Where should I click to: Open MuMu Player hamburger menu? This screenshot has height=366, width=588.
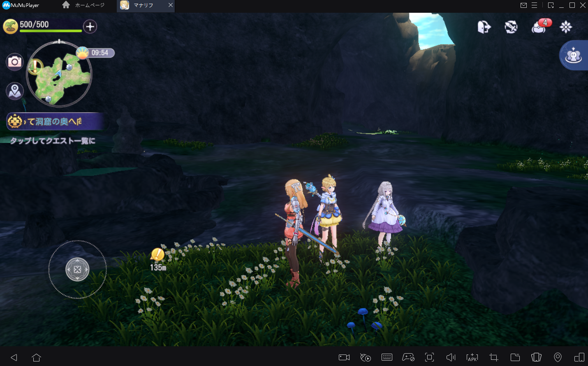click(x=534, y=5)
